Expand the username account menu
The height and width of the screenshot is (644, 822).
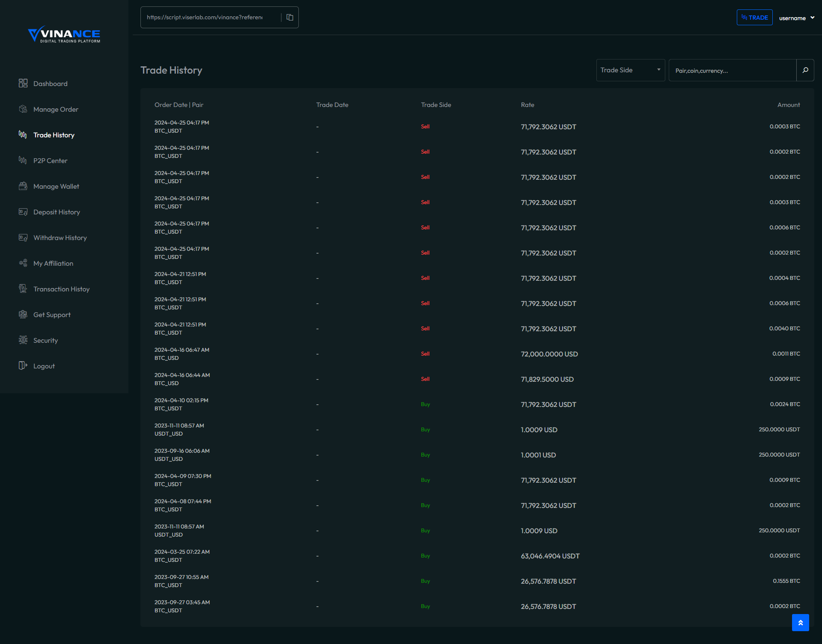(x=796, y=18)
